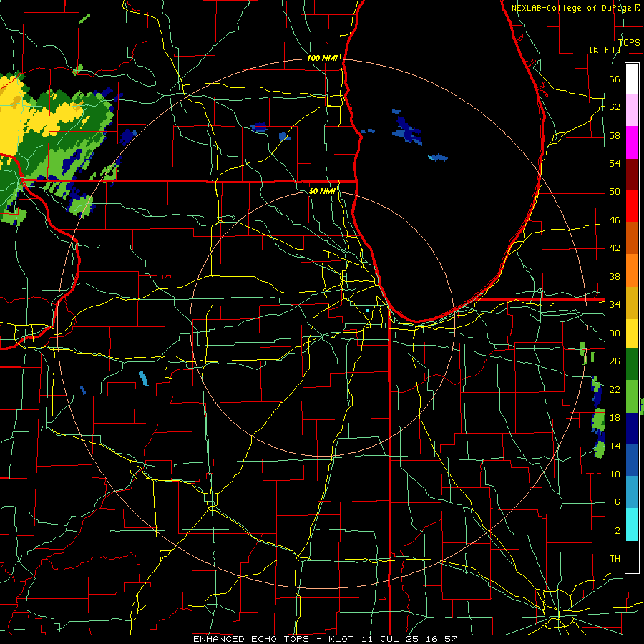Click the "54" legend value
This screenshot has width=644, height=644.
[615, 163]
